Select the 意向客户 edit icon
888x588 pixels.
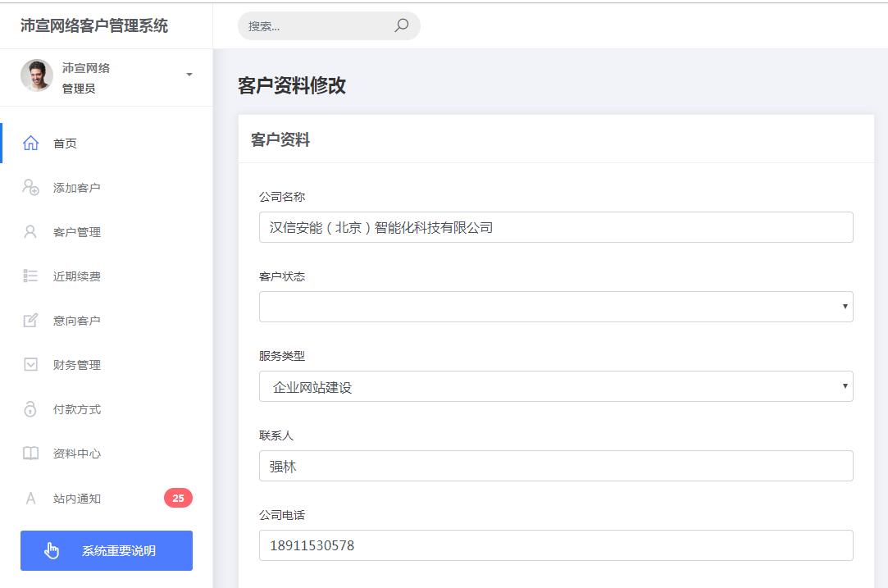(30, 320)
